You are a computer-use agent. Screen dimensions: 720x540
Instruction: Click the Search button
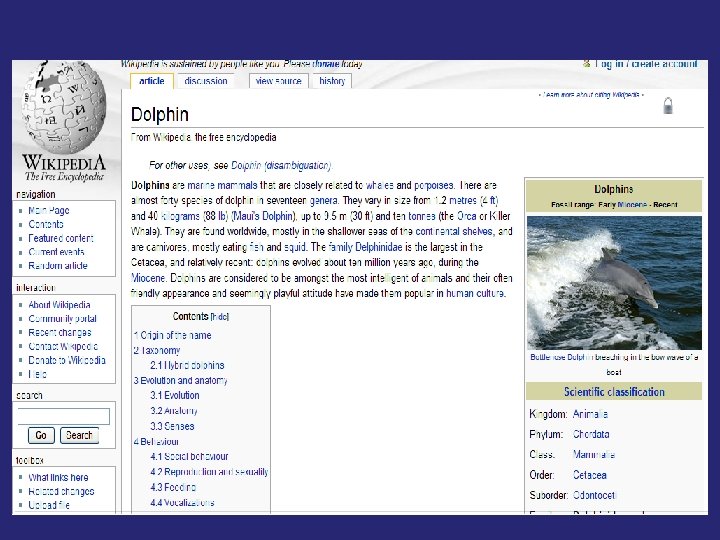click(79, 435)
